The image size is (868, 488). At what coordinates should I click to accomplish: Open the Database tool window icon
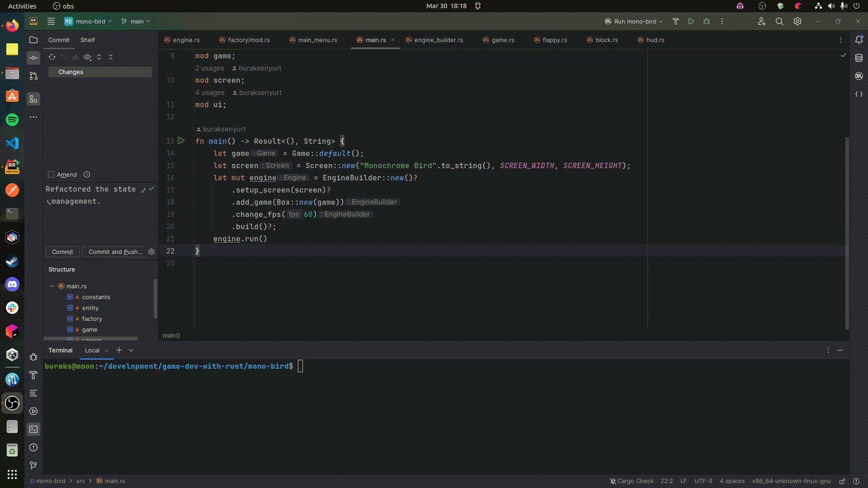(x=859, y=58)
